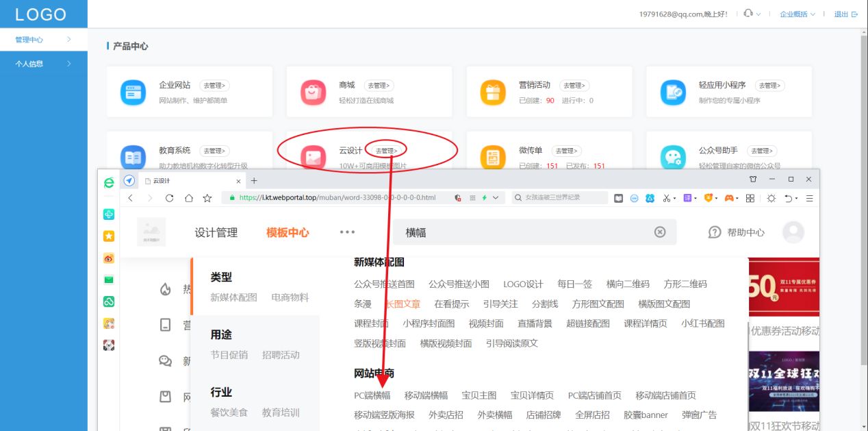The width and height of the screenshot is (868, 431).
Task: Open the browser apps grid icon
Action: click(750, 198)
